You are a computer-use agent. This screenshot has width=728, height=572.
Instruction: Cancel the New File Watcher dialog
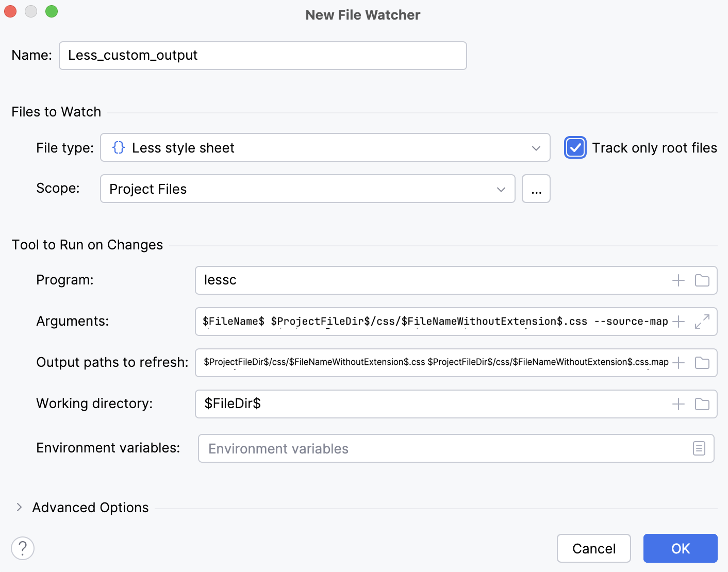click(x=593, y=548)
